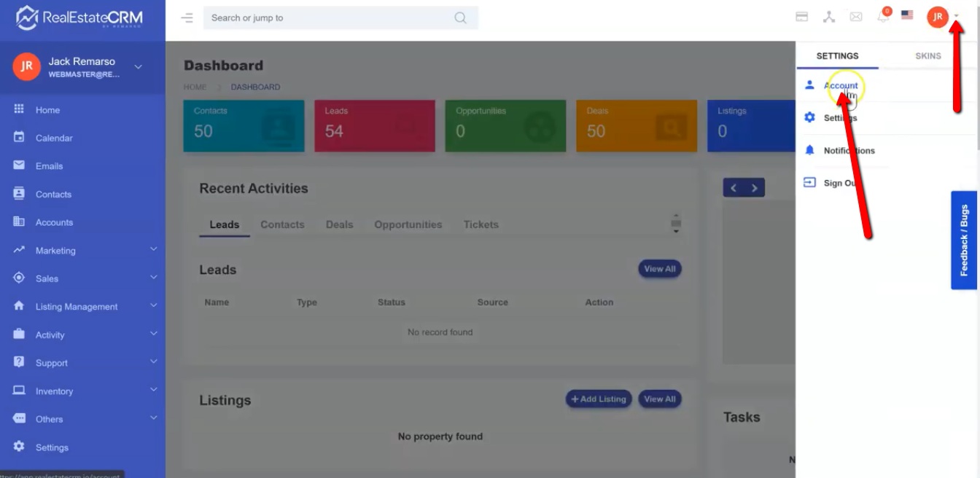The width and height of the screenshot is (980, 478).
Task: Open the Feedback / Bugs side tab
Action: (x=964, y=240)
